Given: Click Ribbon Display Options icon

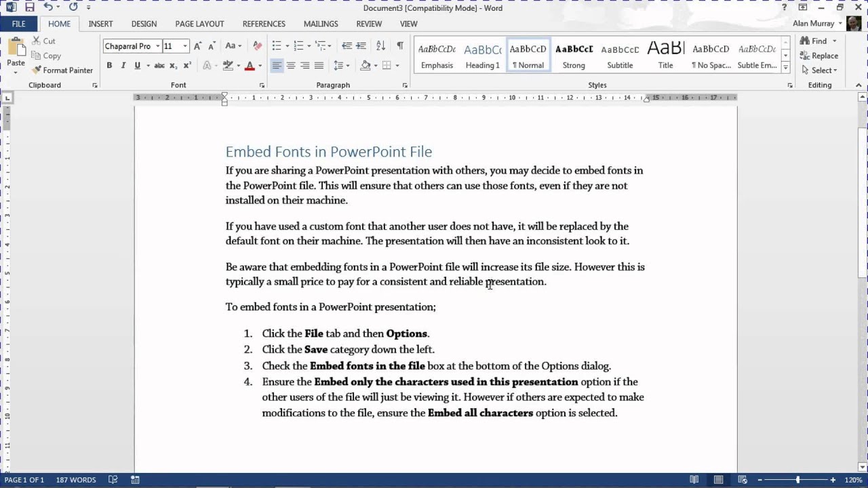Looking at the screenshot, I should pyautogui.click(x=803, y=7).
